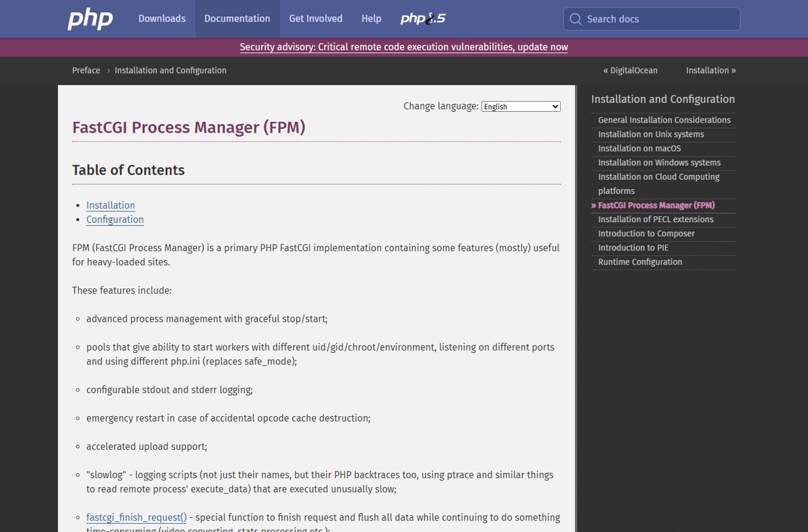Focus the Search docs input field
The height and width of the screenshot is (532, 808).
tap(651, 19)
